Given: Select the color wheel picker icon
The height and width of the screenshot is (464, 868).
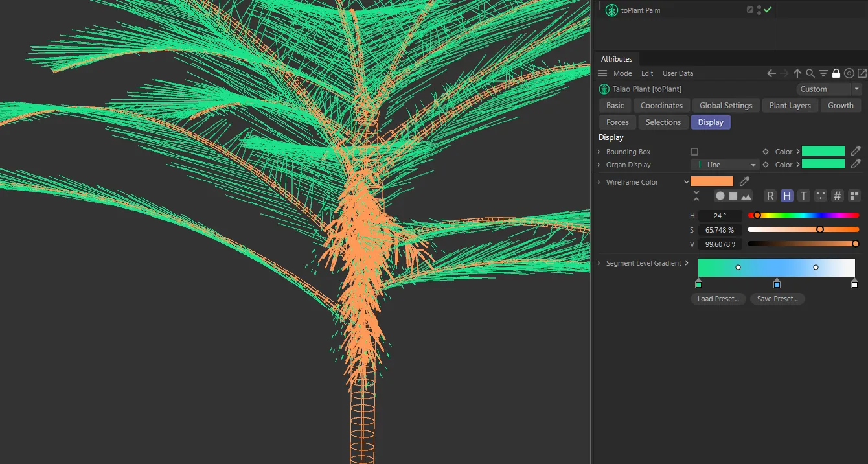Looking at the screenshot, I should pyautogui.click(x=720, y=196).
